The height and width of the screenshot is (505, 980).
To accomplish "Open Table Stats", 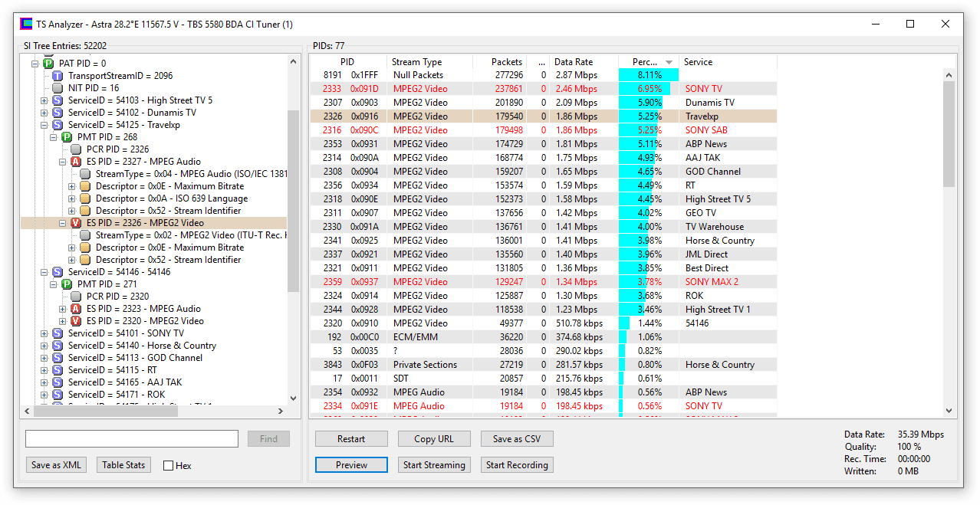I will [x=124, y=465].
